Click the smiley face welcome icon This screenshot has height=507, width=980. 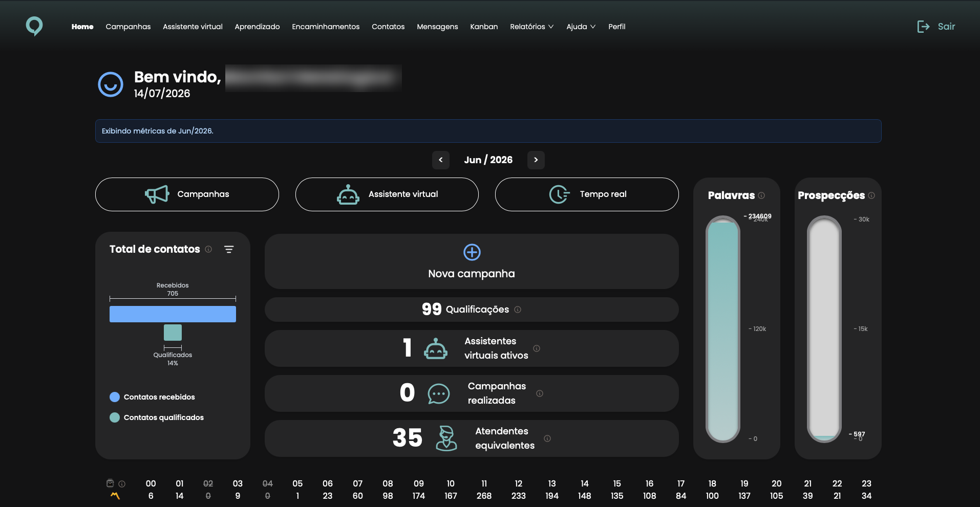tap(111, 84)
